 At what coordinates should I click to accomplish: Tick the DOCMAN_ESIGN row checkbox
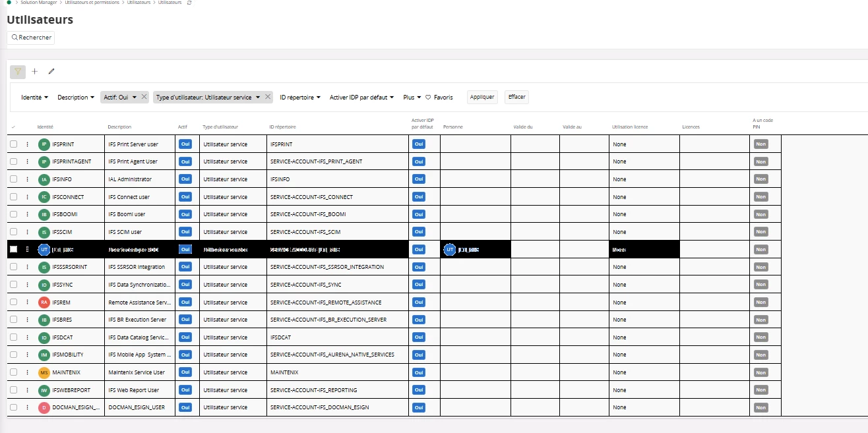pyautogui.click(x=13, y=407)
